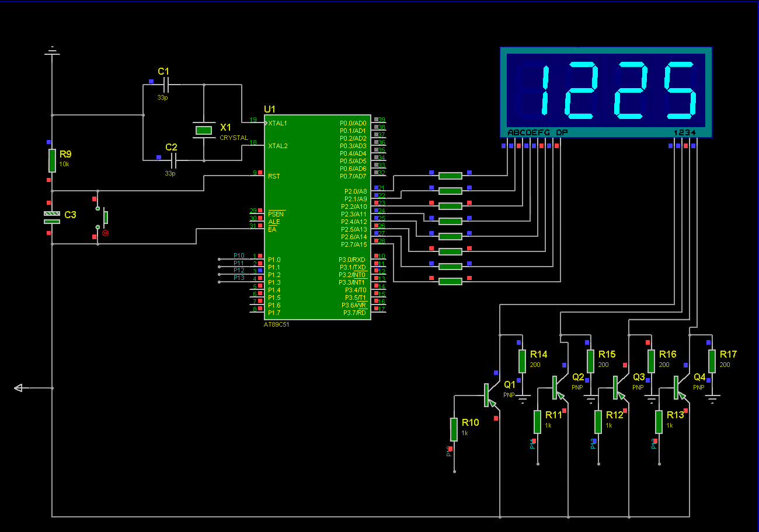Select the P12 terminal label near P1.2

coord(239,270)
